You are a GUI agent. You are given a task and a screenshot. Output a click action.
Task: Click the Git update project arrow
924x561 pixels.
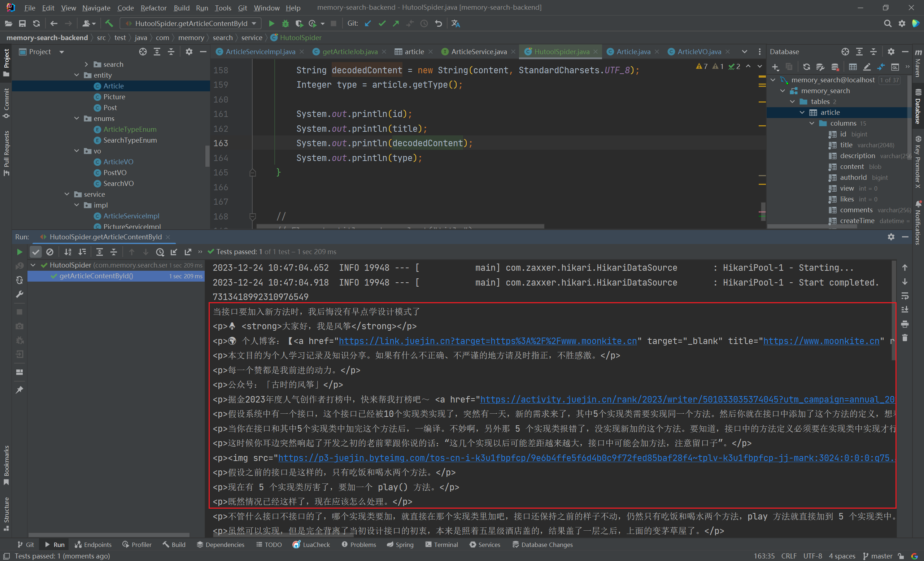(368, 23)
